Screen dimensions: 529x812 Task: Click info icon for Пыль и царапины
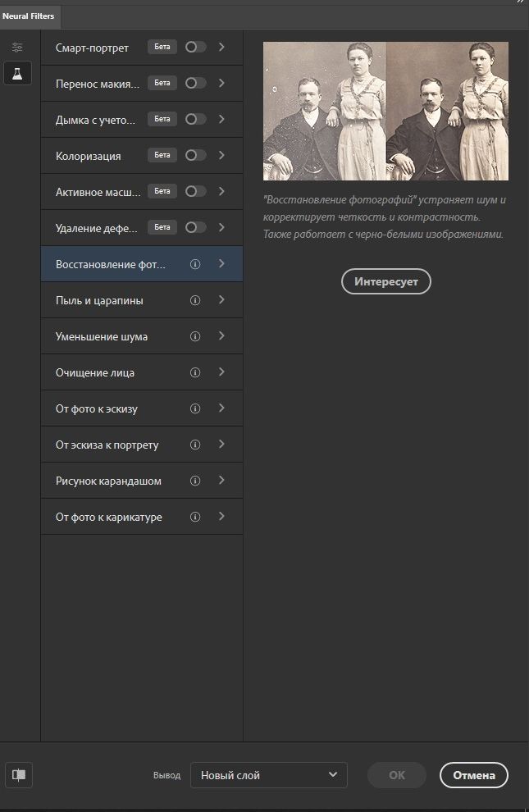point(195,300)
